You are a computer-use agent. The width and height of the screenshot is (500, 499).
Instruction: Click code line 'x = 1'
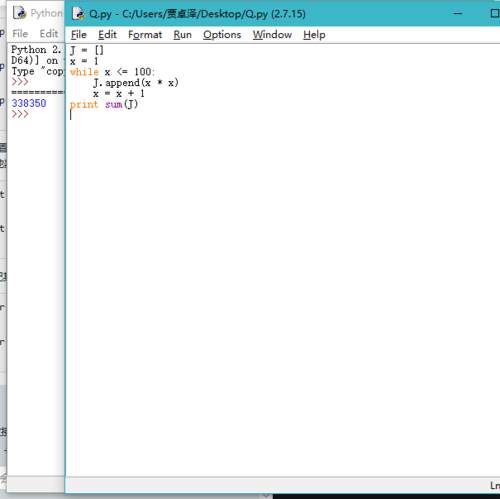pos(84,61)
